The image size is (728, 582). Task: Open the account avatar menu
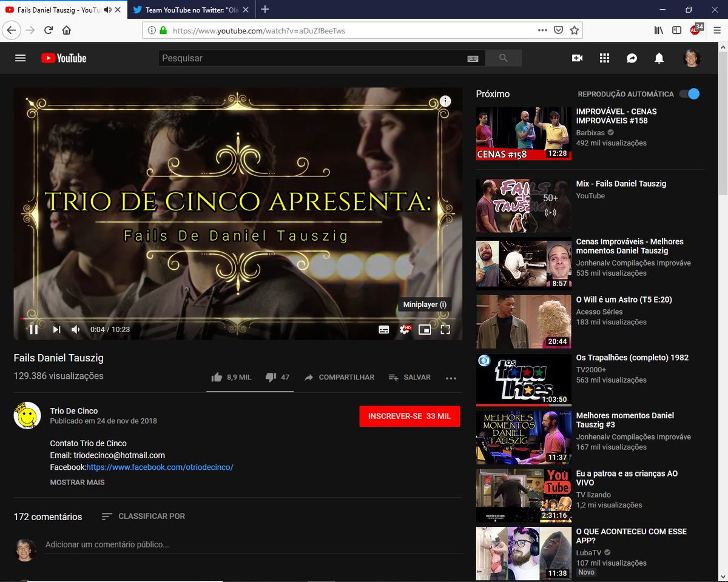(692, 58)
